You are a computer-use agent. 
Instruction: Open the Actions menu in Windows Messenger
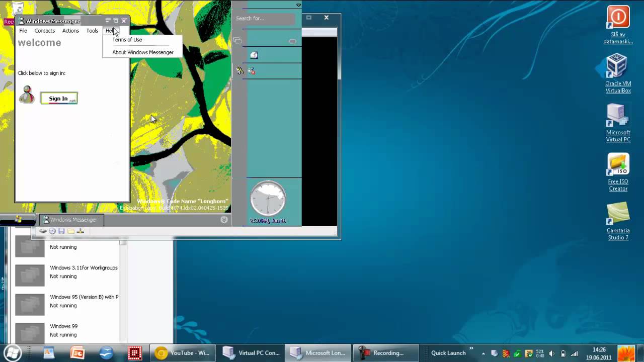(x=70, y=31)
